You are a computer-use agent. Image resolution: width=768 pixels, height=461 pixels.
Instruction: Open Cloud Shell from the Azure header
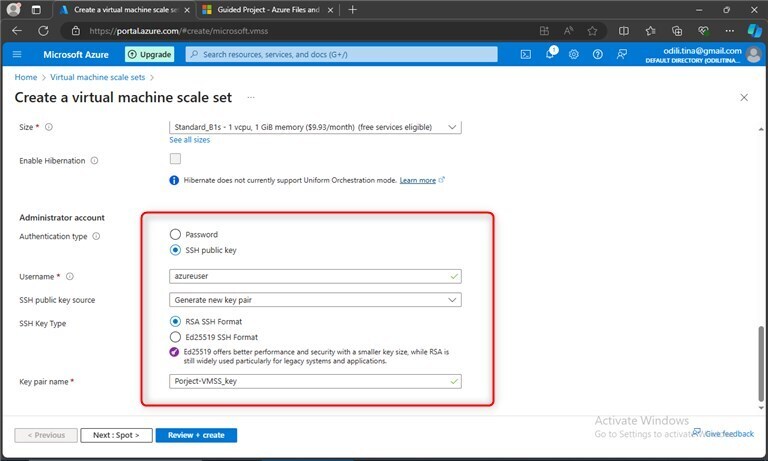pos(526,54)
